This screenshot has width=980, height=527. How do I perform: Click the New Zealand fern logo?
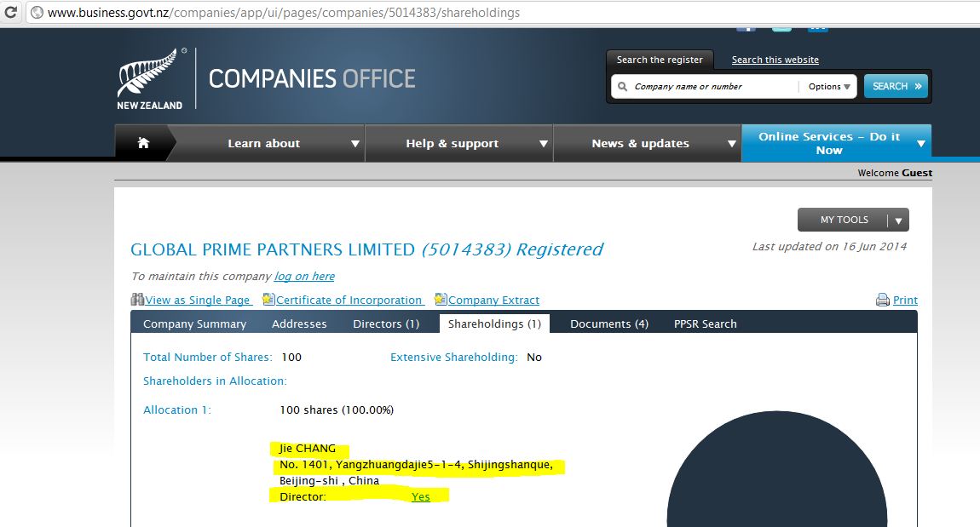(150, 78)
